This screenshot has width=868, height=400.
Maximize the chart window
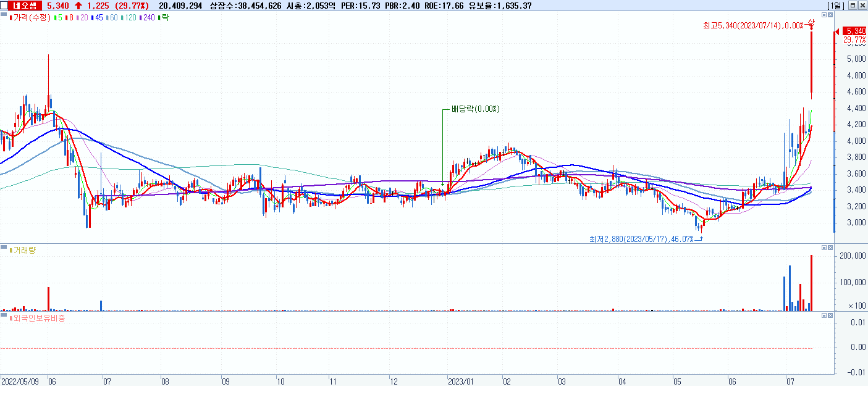pos(852,6)
